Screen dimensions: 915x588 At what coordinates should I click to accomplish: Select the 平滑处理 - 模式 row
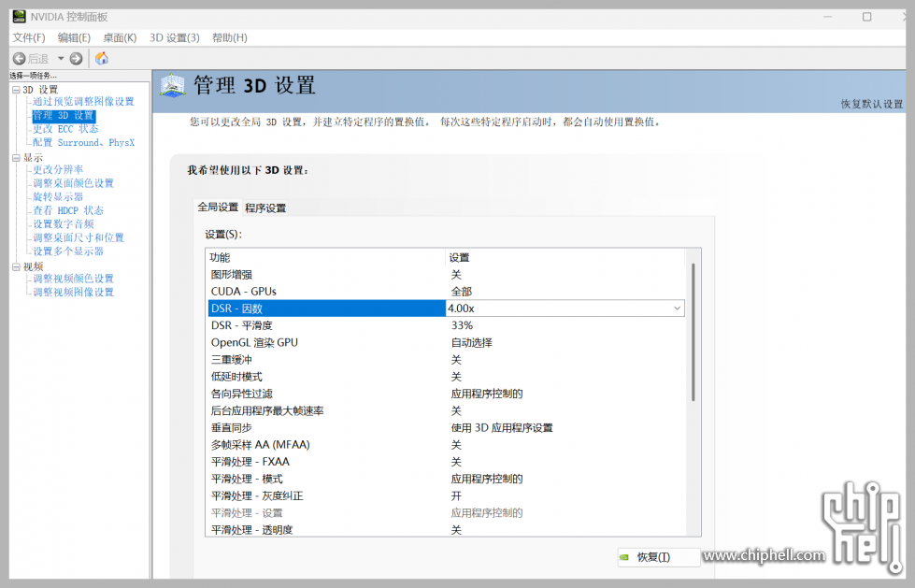coord(446,479)
